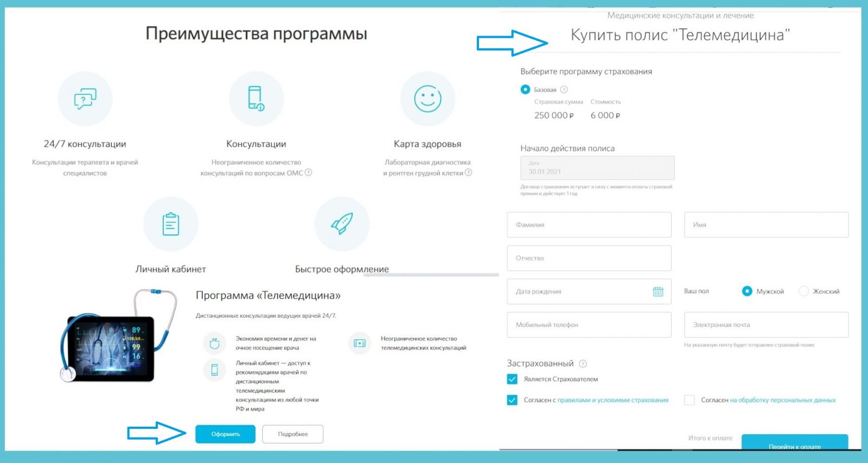Click question mark after рентген грудной клетки

point(469,172)
